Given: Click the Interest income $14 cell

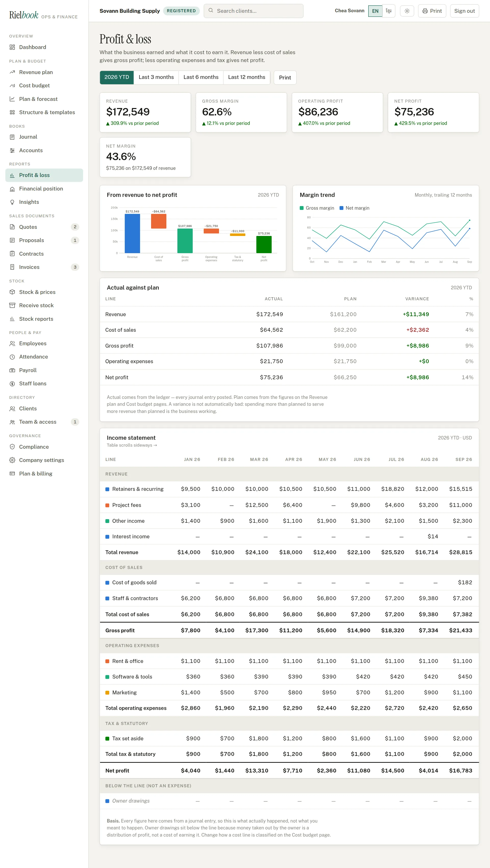Looking at the screenshot, I should tap(433, 537).
